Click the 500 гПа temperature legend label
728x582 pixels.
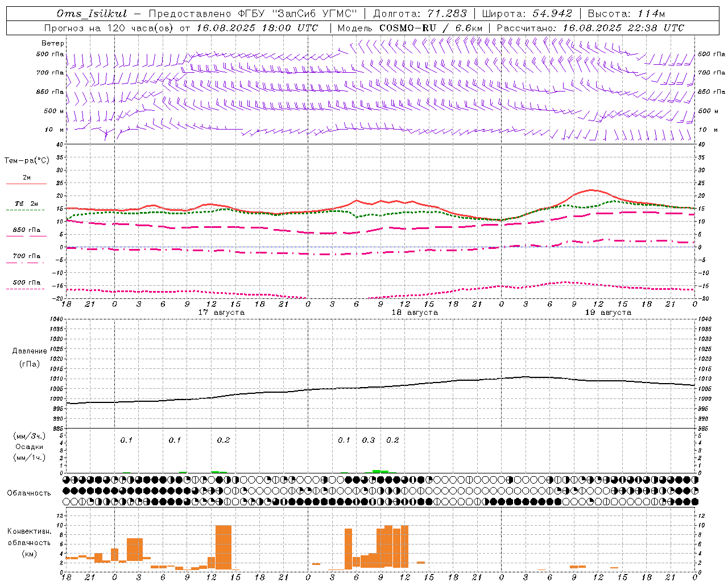click(x=27, y=282)
